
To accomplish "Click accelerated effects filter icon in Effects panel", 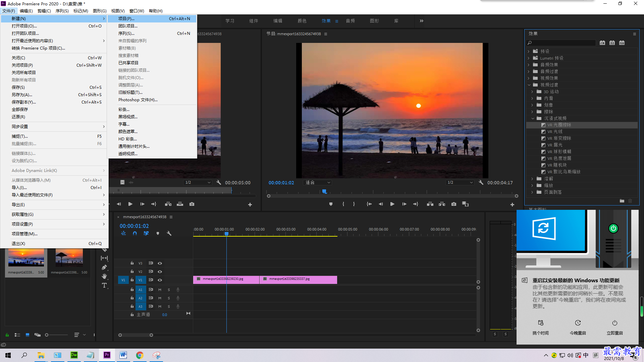I will pyautogui.click(x=602, y=43).
